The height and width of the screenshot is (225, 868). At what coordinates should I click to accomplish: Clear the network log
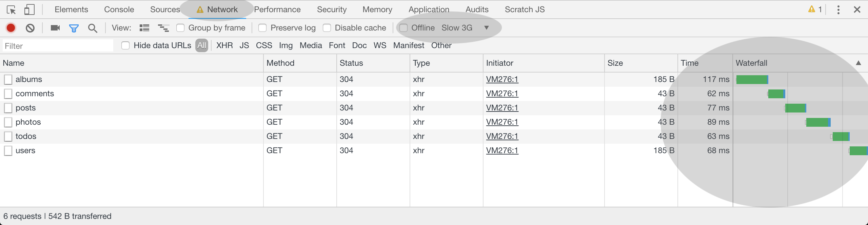coord(30,28)
